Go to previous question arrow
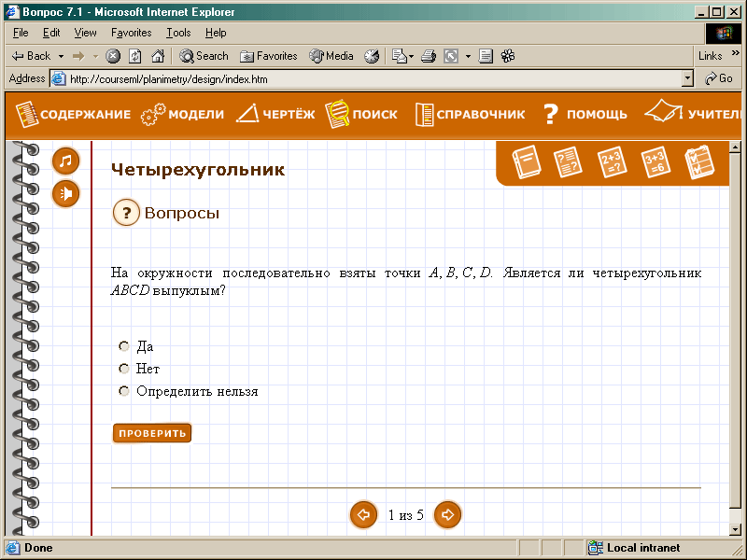The image size is (747, 560). coord(363,514)
